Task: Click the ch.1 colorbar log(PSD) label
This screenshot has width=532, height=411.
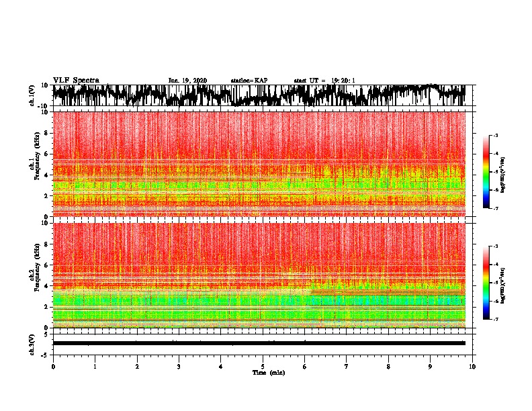Action: [503, 175]
